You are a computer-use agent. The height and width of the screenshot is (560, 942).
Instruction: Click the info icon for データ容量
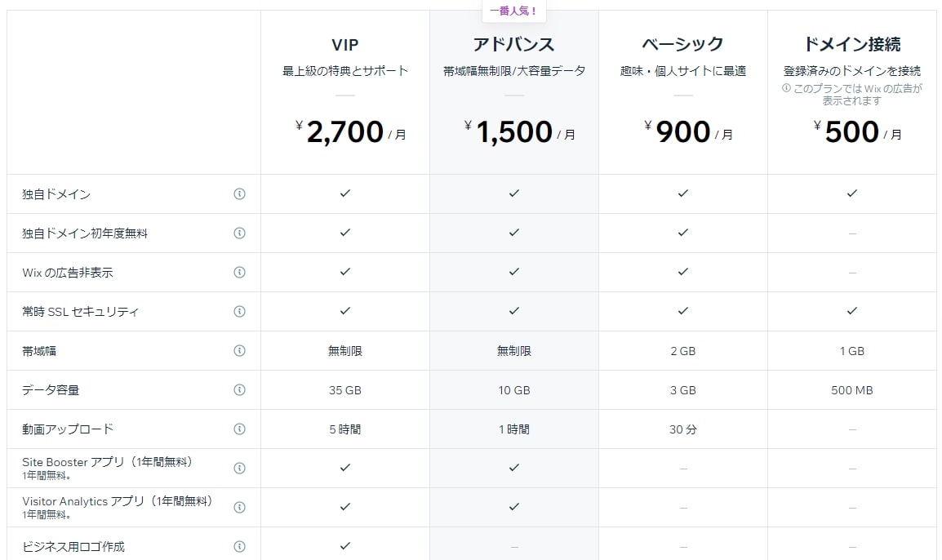[x=239, y=389]
